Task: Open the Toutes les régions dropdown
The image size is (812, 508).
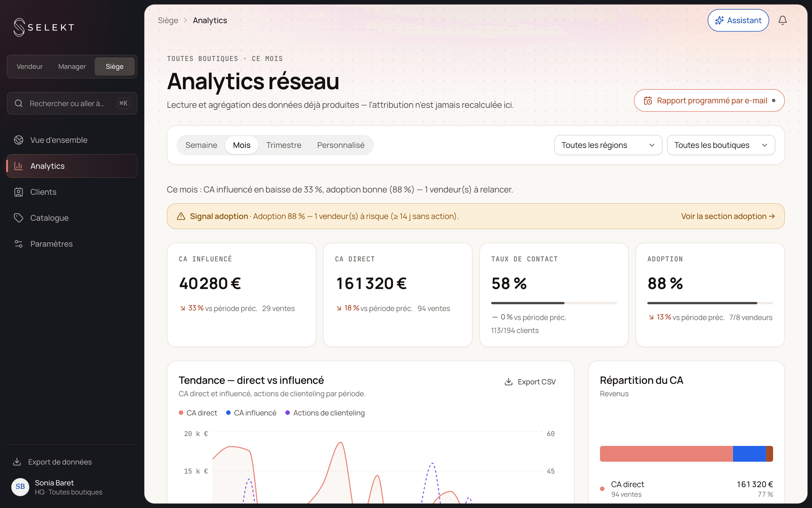Action: click(x=608, y=145)
